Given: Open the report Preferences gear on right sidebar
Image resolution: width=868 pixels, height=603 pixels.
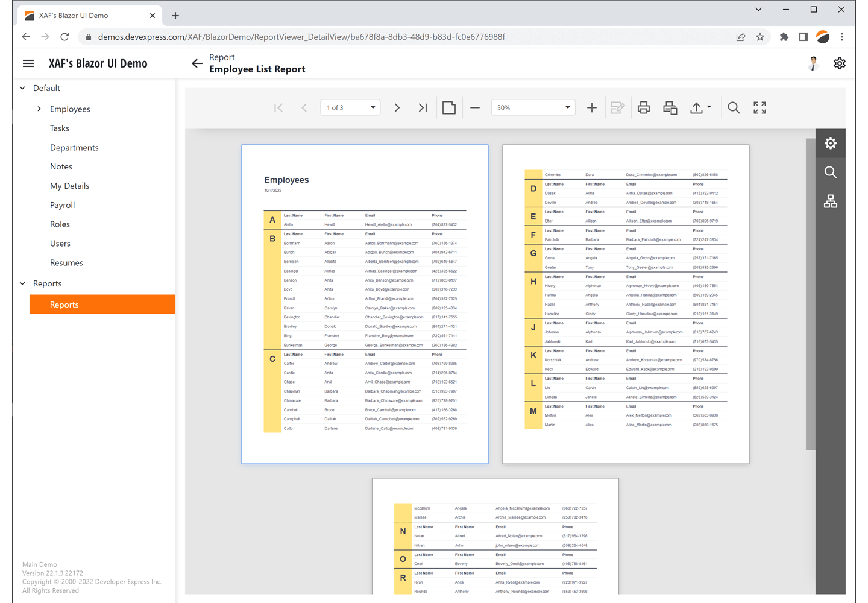Looking at the screenshot, I should click(x=830, y=143).
